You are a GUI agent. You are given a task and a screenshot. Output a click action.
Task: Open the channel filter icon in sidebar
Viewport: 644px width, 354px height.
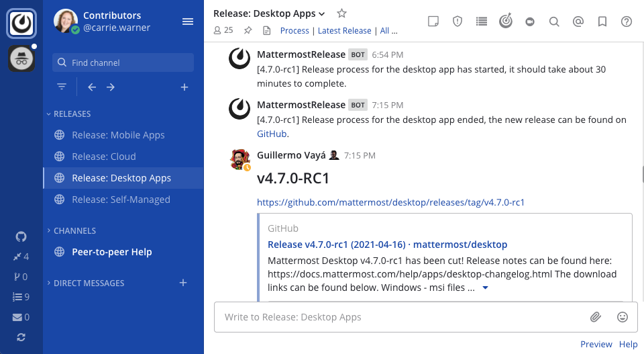pos(62,87)
